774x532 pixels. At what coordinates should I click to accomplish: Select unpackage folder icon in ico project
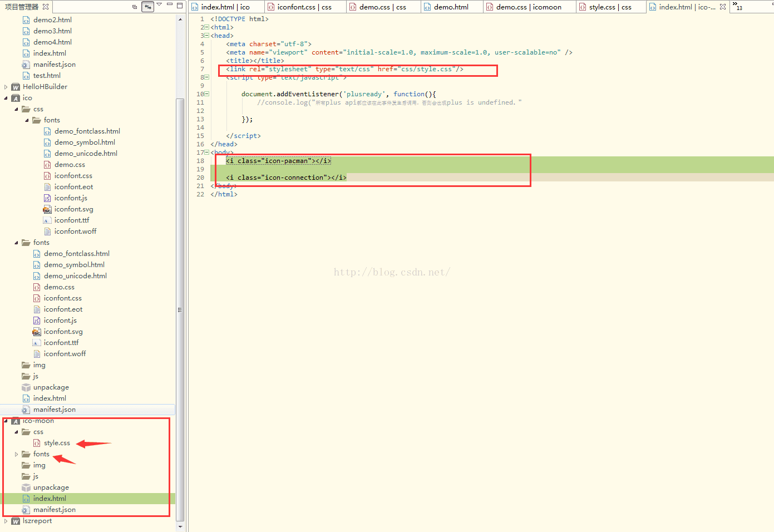[26, 387]
